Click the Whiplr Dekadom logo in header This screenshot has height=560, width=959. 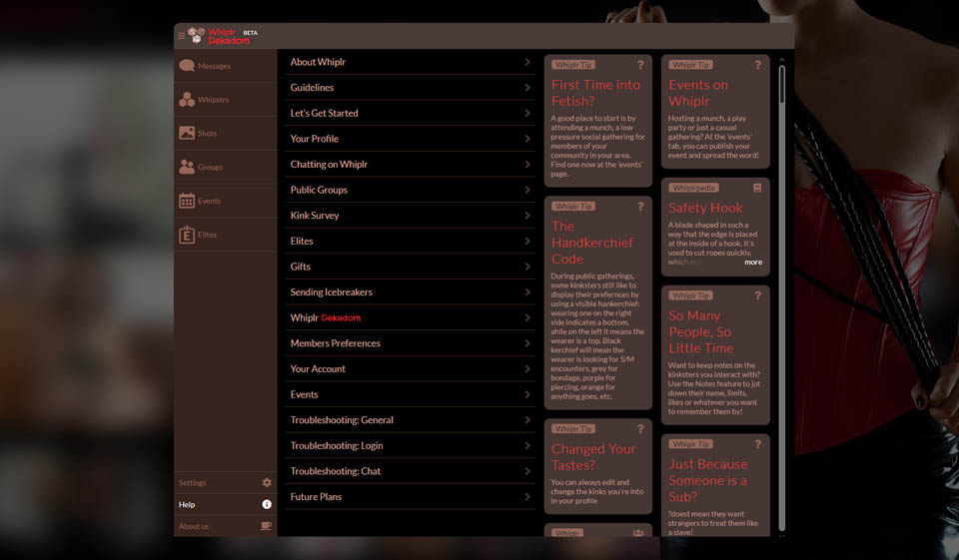221,36
